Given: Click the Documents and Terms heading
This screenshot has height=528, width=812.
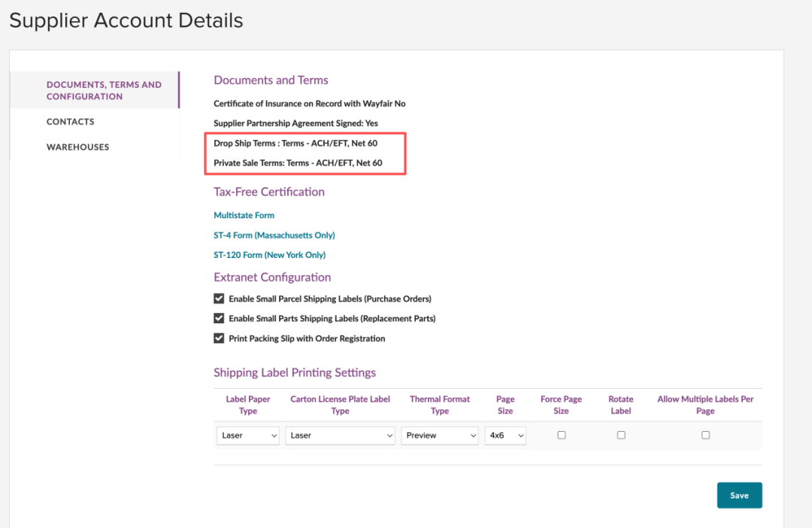Looking at the screenshot, I should (271, 80).
